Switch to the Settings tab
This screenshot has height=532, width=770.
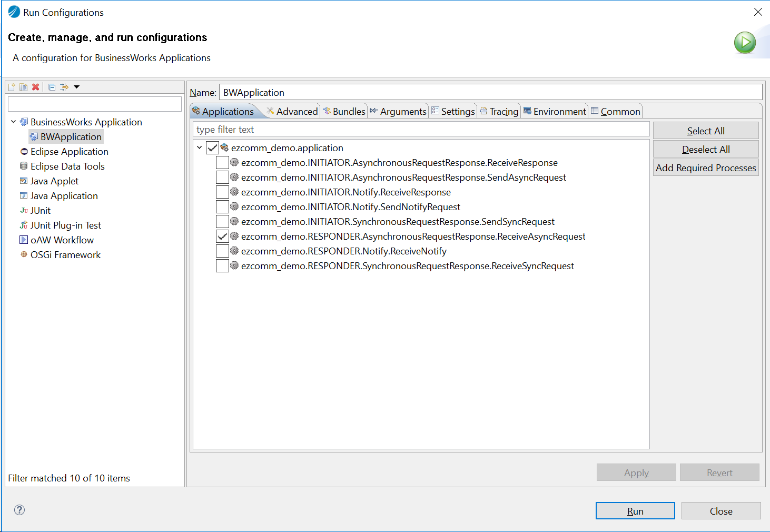453,111
